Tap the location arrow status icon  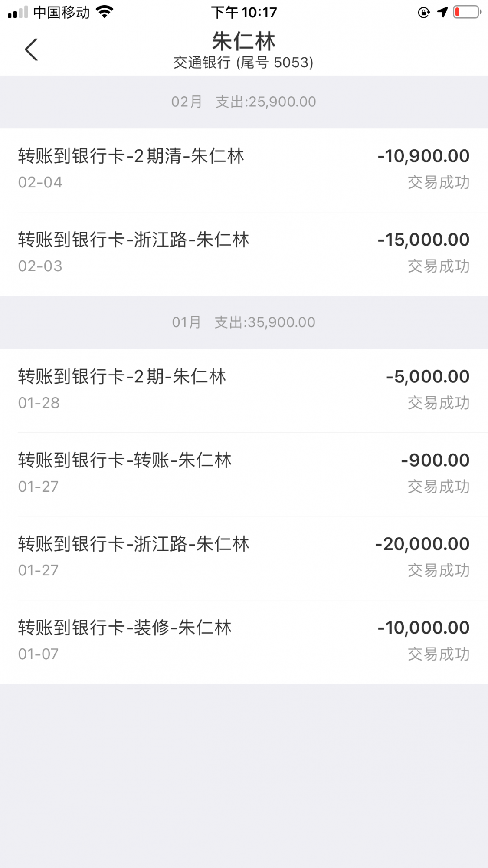click(442, 12)
